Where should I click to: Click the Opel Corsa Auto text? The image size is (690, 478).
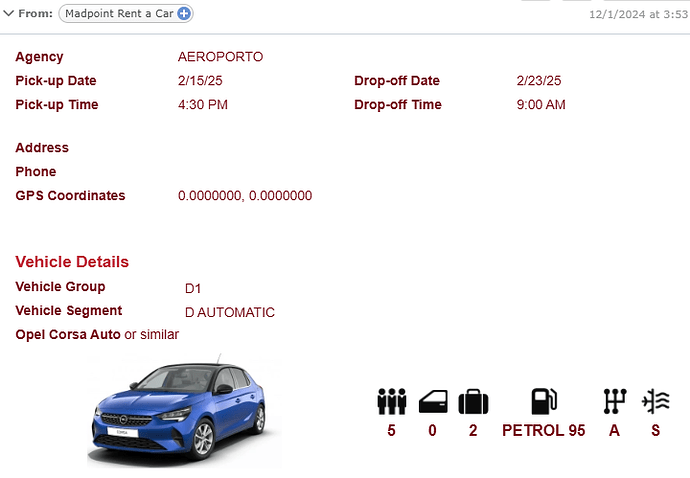click(x=68, y=335)
